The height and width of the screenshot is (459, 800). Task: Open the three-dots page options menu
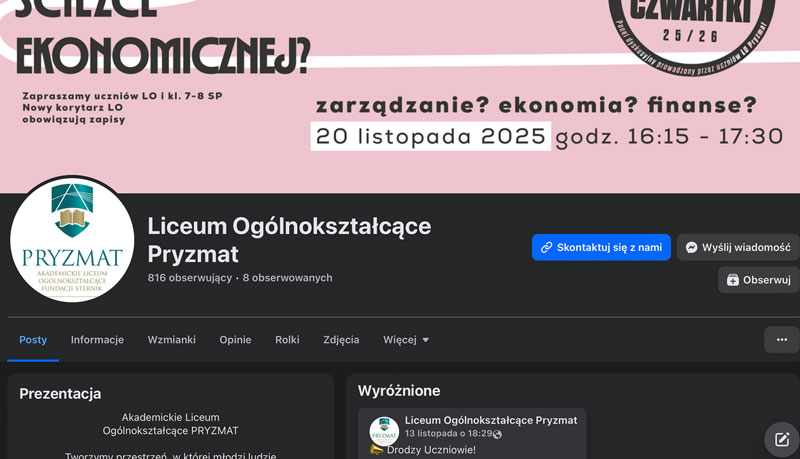pos(782,340)
